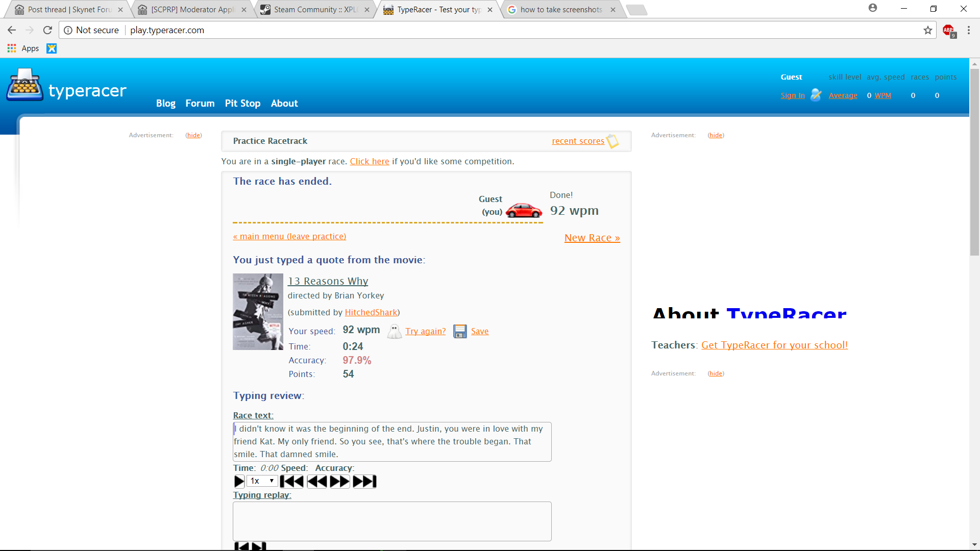The image size is (980, 551).
Task: Click the fast-forward replay icon
Action: (340, 482)
